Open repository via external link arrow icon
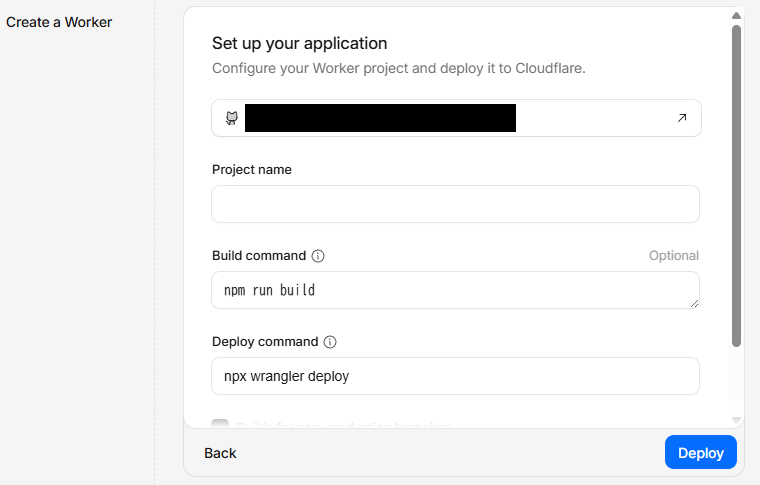Screen dimensions: 760x485 coord(682,118)
